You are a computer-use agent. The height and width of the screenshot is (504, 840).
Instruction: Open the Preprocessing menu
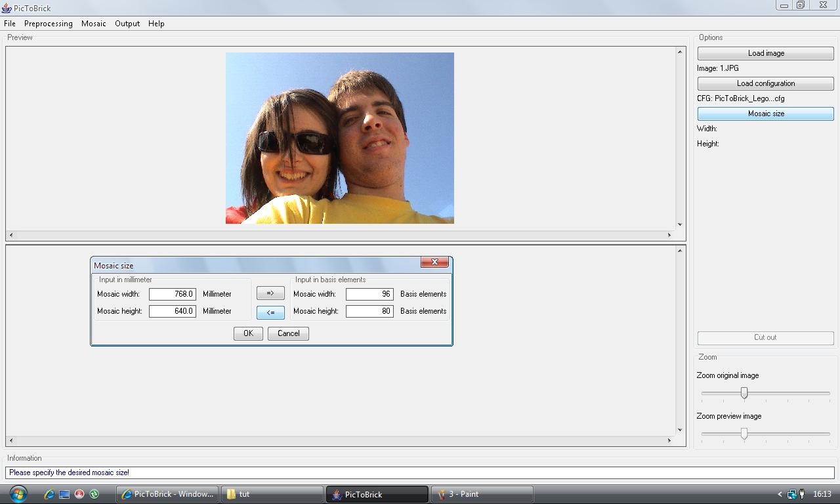(48, 24)
